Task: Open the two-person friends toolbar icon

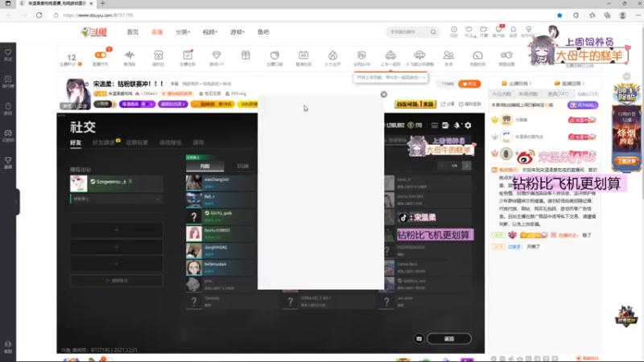Action: tap(448, 55)
